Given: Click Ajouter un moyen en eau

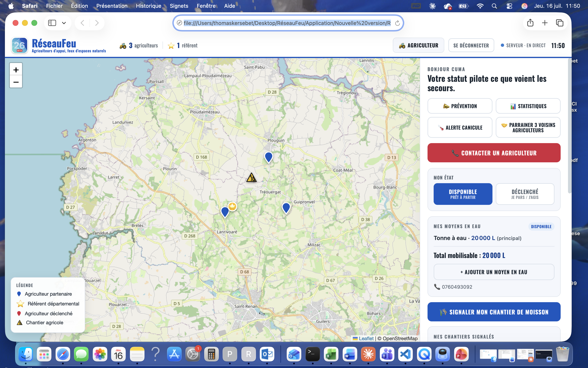Looking at the screenshot, I should click(x=494, y=272).
